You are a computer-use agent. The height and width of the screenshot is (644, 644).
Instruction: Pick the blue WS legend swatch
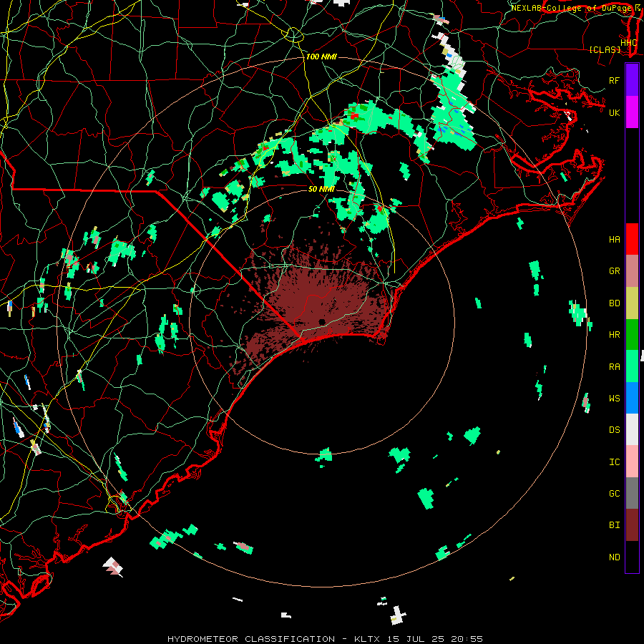click(x=632, y=398)
